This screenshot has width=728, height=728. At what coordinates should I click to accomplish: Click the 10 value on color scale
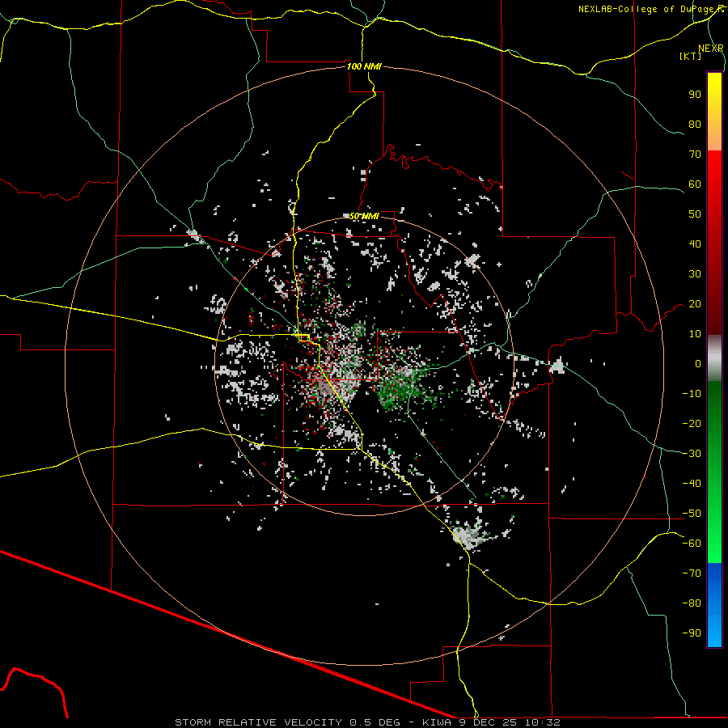tap(695, 334)
